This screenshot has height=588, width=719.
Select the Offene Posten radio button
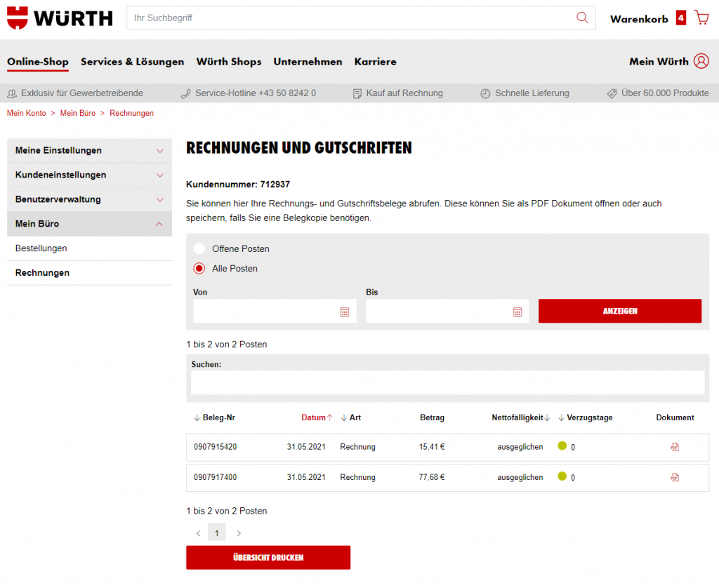(x=199, y=248)
